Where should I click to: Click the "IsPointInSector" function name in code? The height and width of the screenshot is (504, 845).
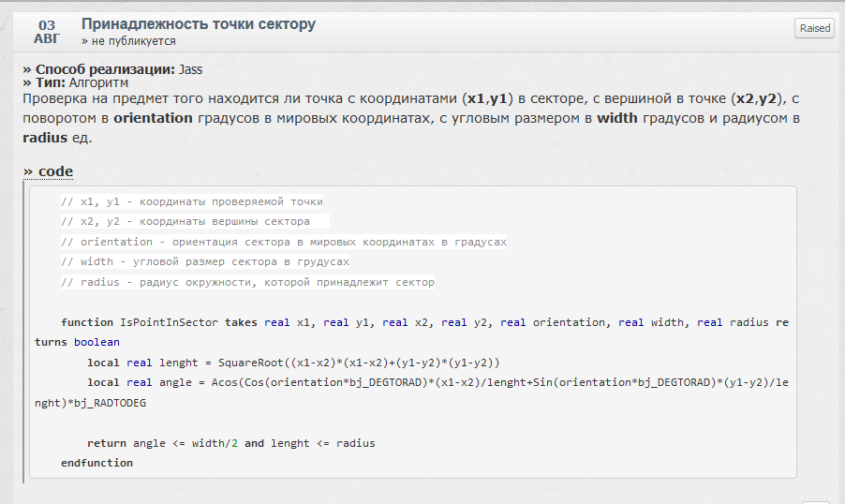point(170,322)
